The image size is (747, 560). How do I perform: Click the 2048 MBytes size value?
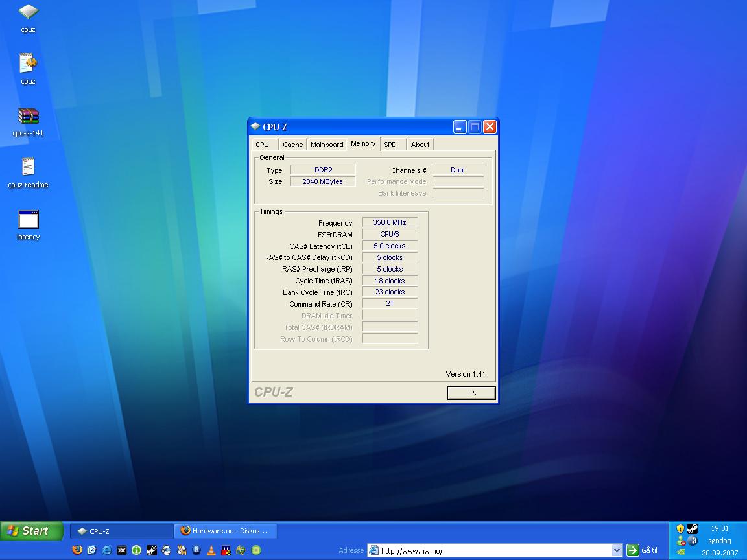point(323,181)
